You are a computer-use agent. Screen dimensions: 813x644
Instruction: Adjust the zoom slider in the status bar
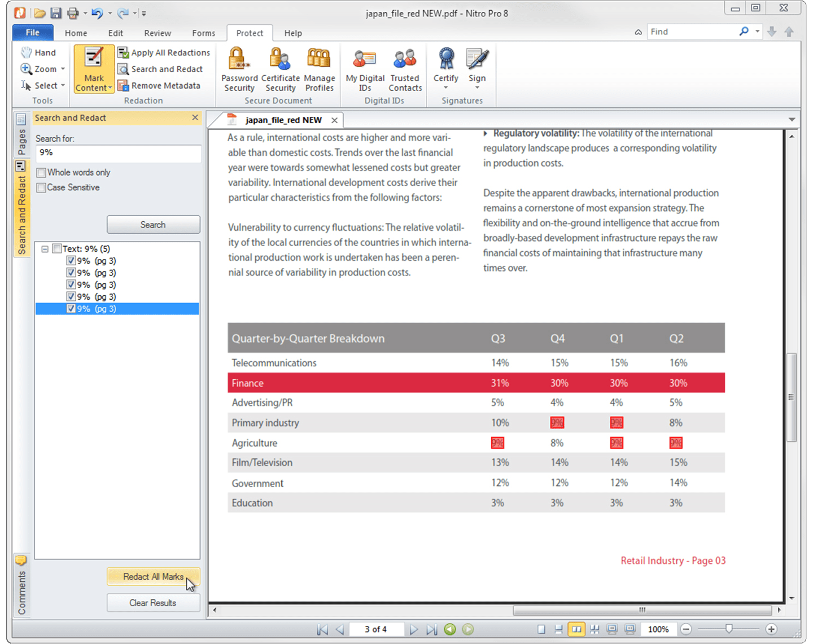pyautogui.click(x=729, y=628)
